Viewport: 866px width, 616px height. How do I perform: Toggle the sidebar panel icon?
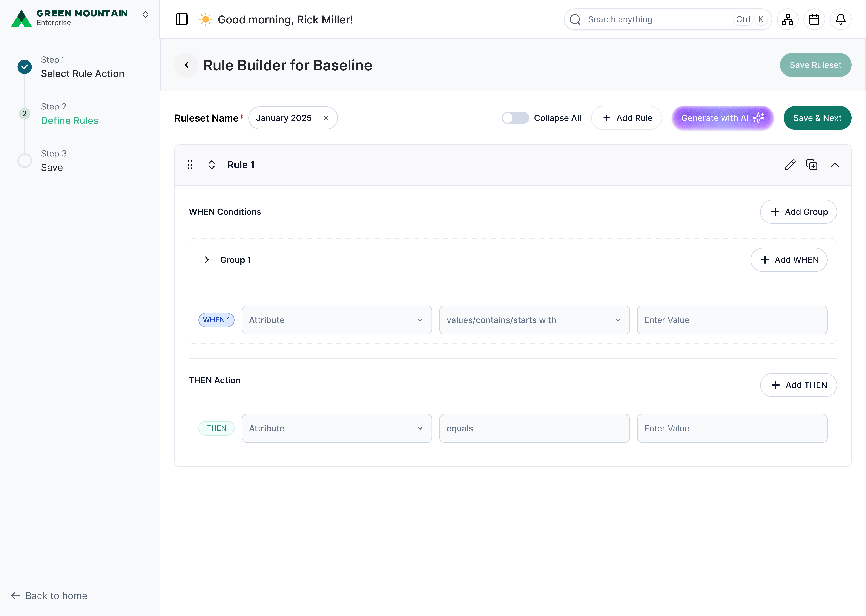pyautogui.click(x=182, y=19)
